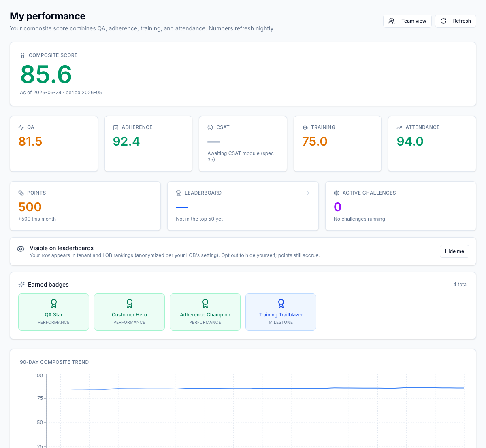Open the Team view
This screenshot has width=486, height=448.
(x=407, y=21)
